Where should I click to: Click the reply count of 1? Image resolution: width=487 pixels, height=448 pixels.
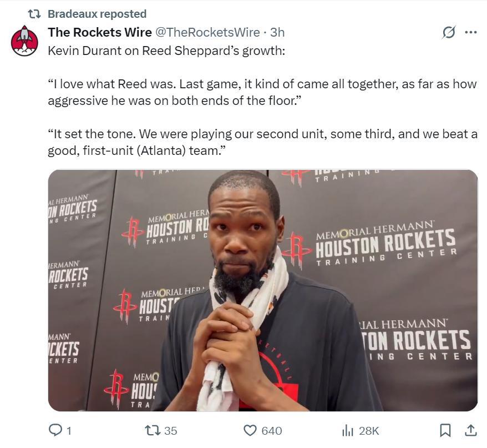point(69,431)
